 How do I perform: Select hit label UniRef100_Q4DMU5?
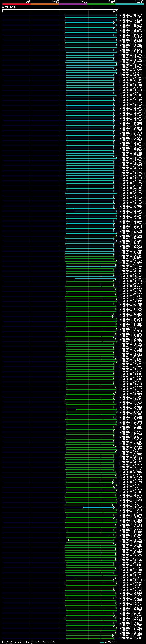pos(131,251)
